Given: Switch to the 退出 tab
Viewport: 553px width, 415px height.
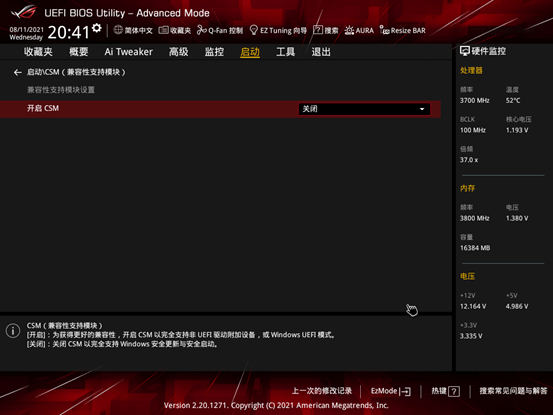Looking at the screenshot, I should coord(321,52).
